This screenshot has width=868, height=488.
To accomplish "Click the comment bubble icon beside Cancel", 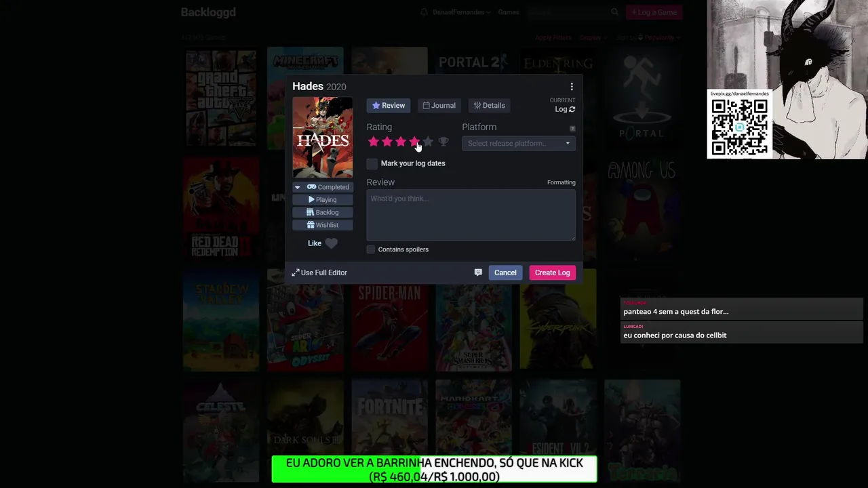I will (x=478, y=272).
